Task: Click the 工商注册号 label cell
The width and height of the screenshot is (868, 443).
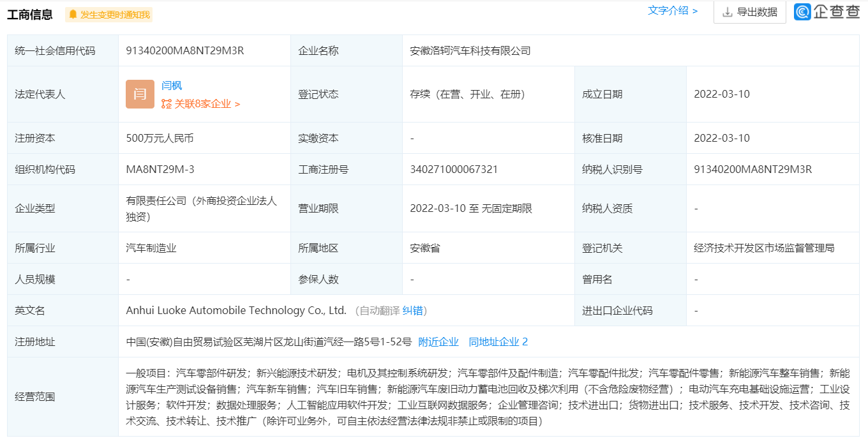Action: tap(346, 170)
